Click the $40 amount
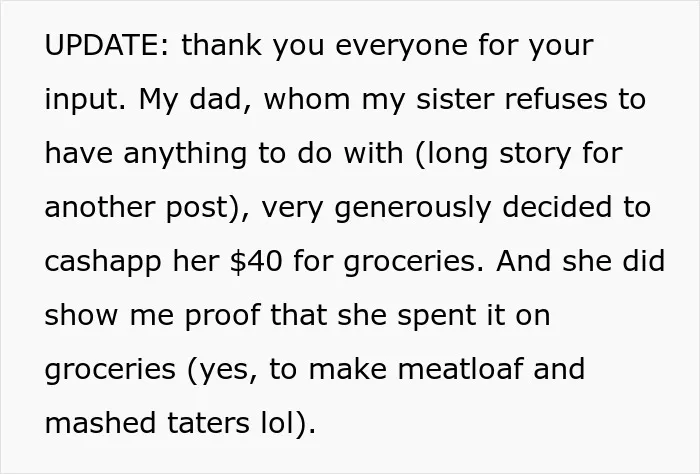 (256, 261)
